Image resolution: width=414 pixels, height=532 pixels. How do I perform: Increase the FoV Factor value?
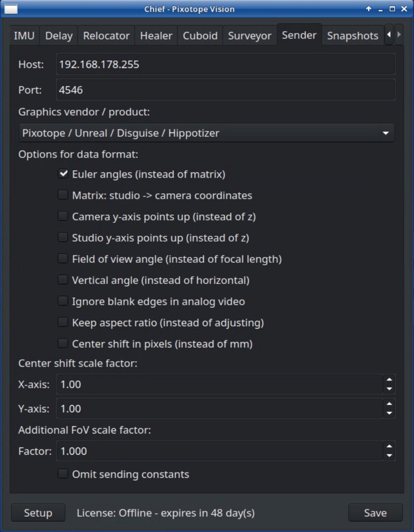point(389,447)
